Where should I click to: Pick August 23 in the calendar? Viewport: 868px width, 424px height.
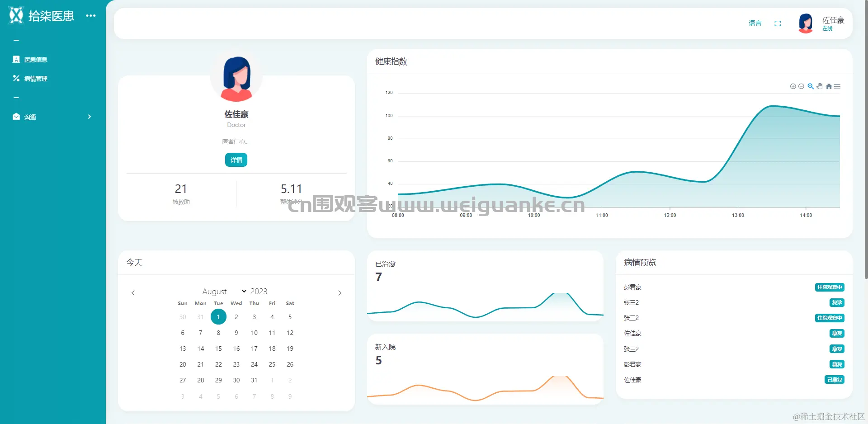[236, 364]
